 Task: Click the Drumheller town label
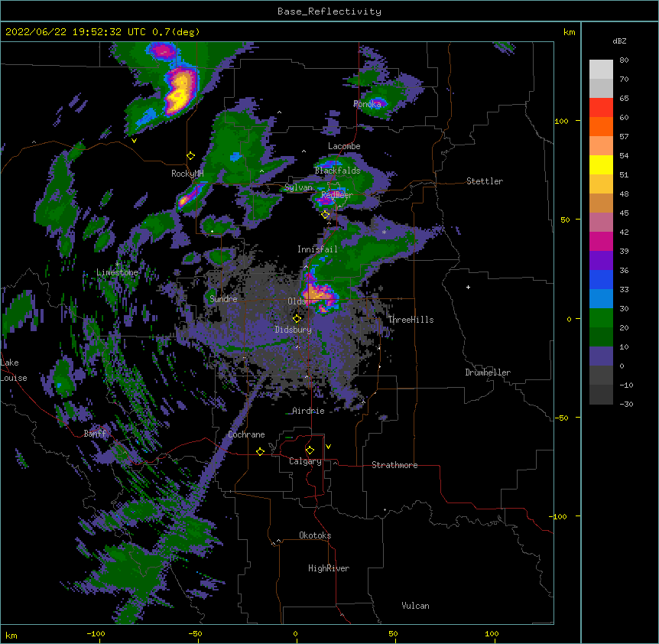point(488,372)
